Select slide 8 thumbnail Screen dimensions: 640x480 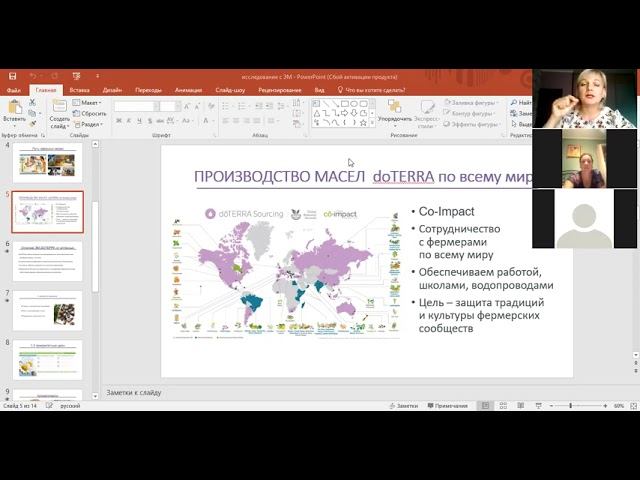coord(47,360)
